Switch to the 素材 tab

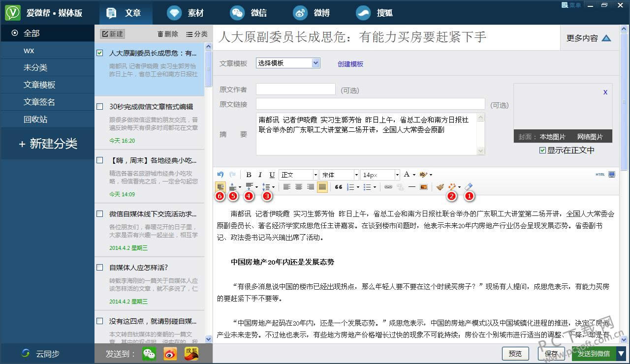pos(186,13)
